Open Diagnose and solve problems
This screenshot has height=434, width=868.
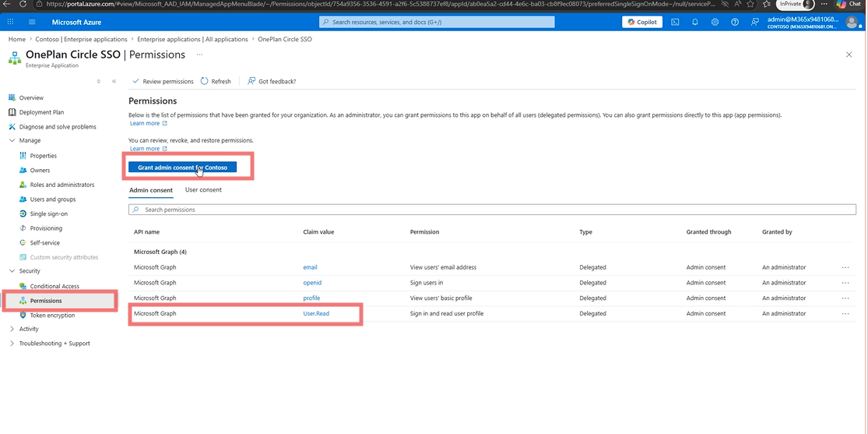[58, 126]
